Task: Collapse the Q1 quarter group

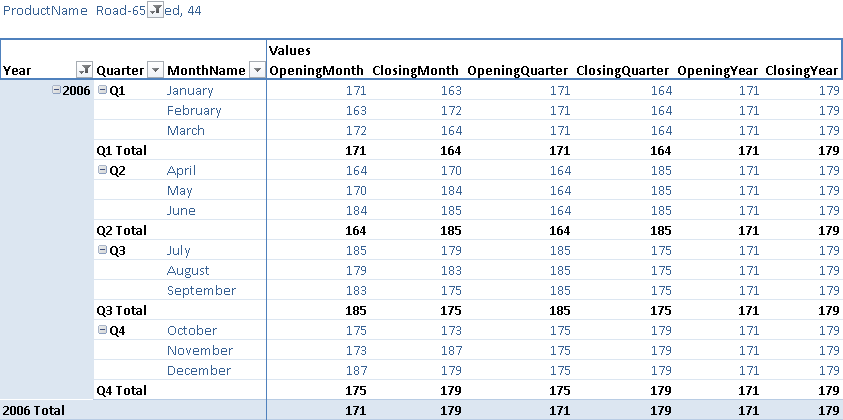Action: coord(103,90)
